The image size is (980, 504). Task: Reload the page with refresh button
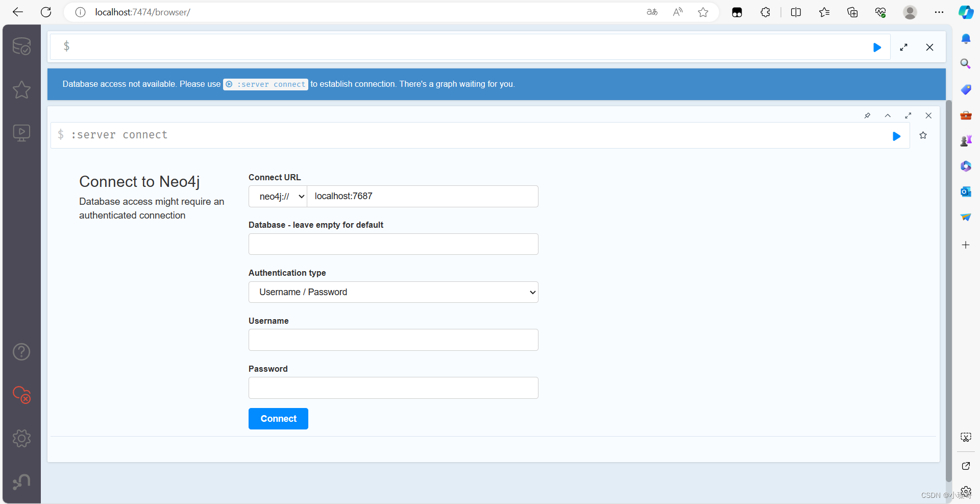click(x=46, y=12)
